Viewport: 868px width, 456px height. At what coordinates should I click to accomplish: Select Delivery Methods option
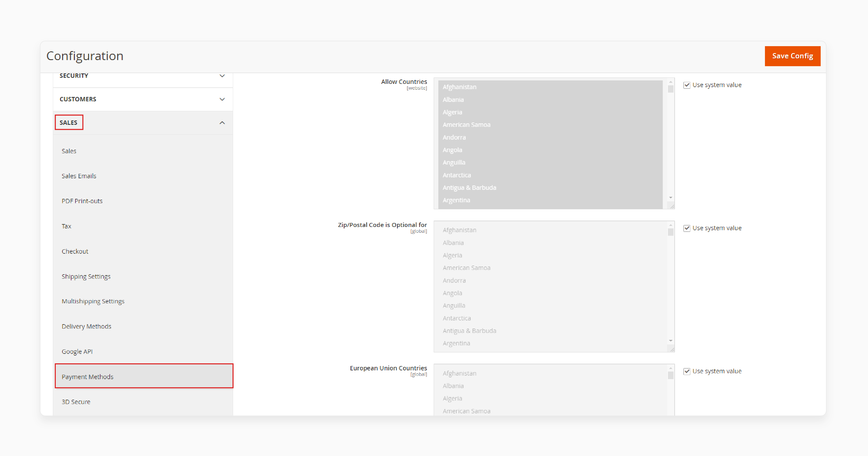click(87, 326)
